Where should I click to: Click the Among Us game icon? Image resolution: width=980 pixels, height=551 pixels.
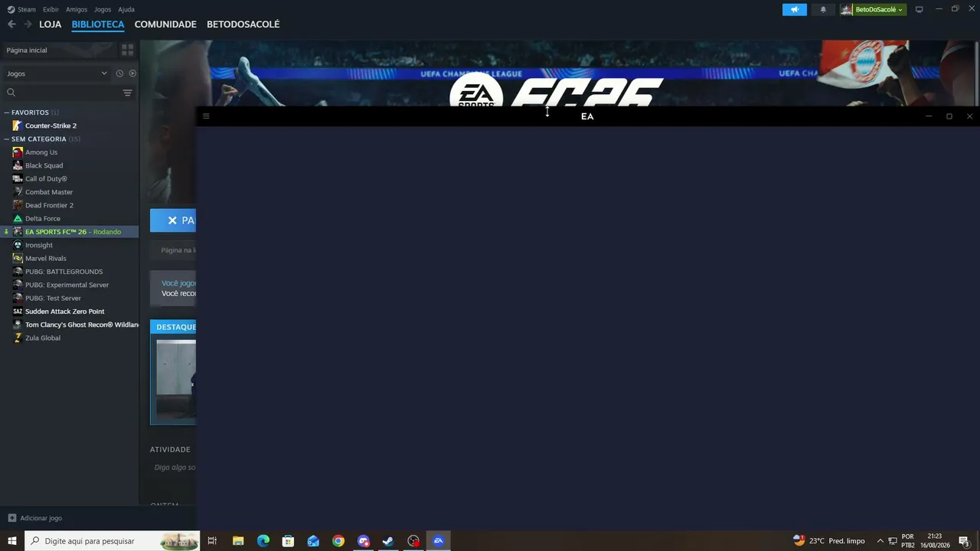tap(18, 152)
